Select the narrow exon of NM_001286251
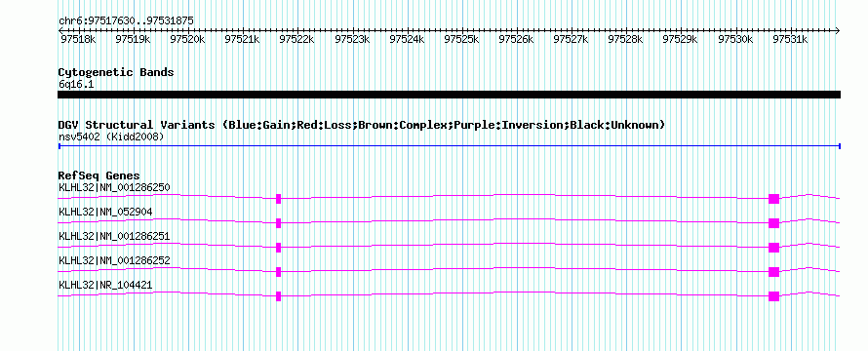 pos(279,248)
